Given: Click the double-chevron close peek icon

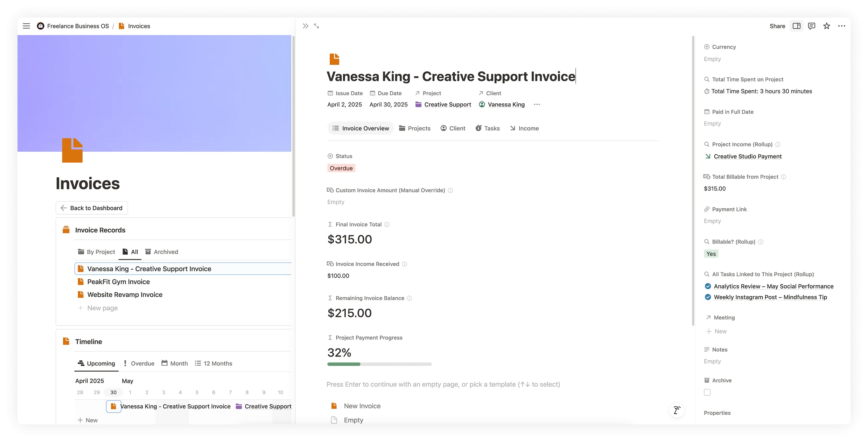Looking at the screenshot, I should 306,26.
